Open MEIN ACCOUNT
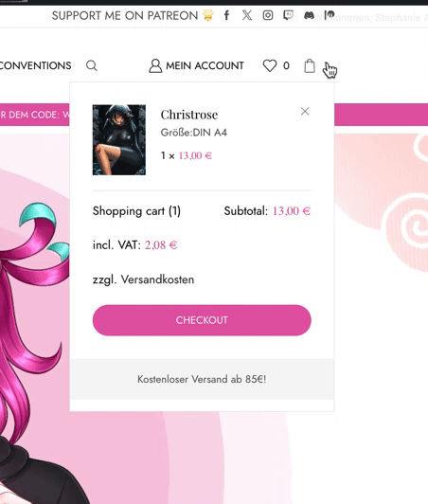The width and height of the screenshot is (428, 504). (x=196, y=65)
